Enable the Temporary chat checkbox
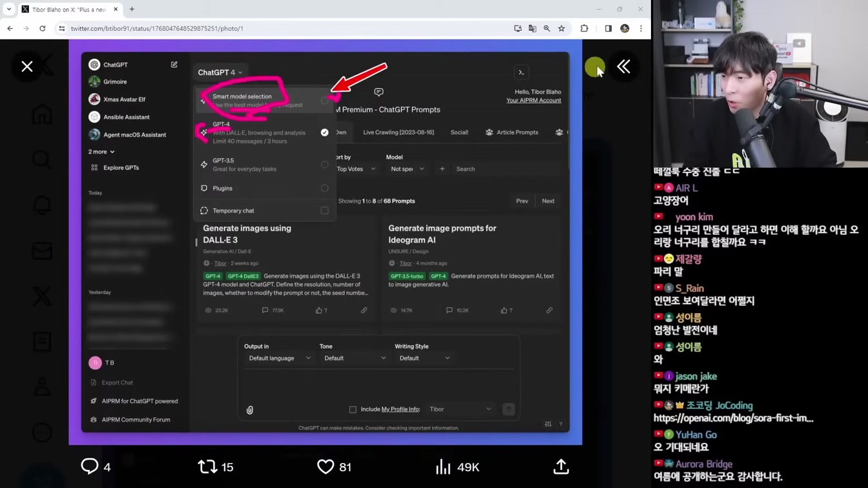The image size is (868, 488). (324, 210)
